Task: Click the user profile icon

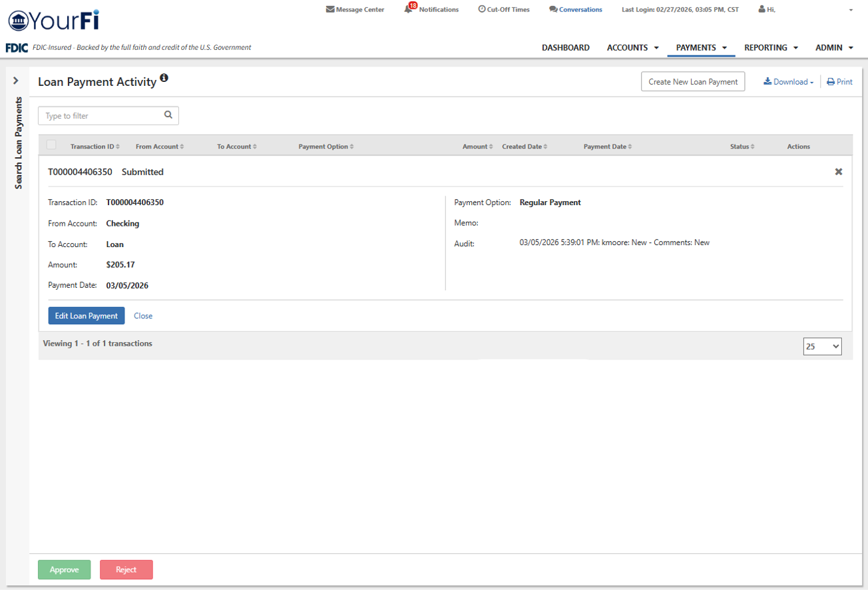Action: coord(761,9)
